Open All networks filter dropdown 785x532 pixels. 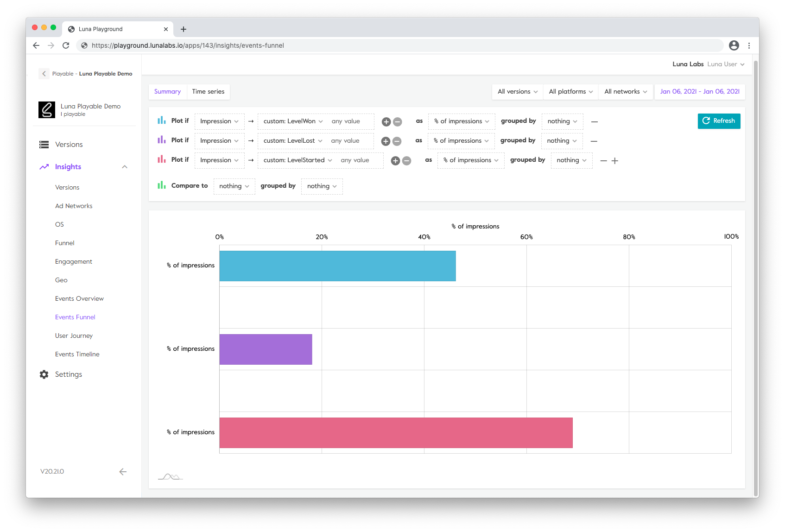[x=626, y=92]
